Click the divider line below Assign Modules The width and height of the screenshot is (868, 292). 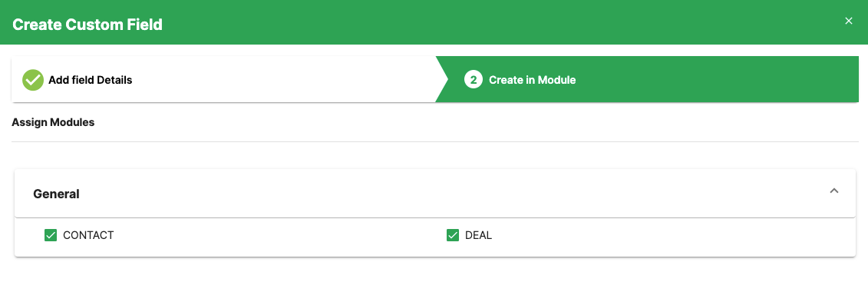pyautogui.click(x=435, y=141)
